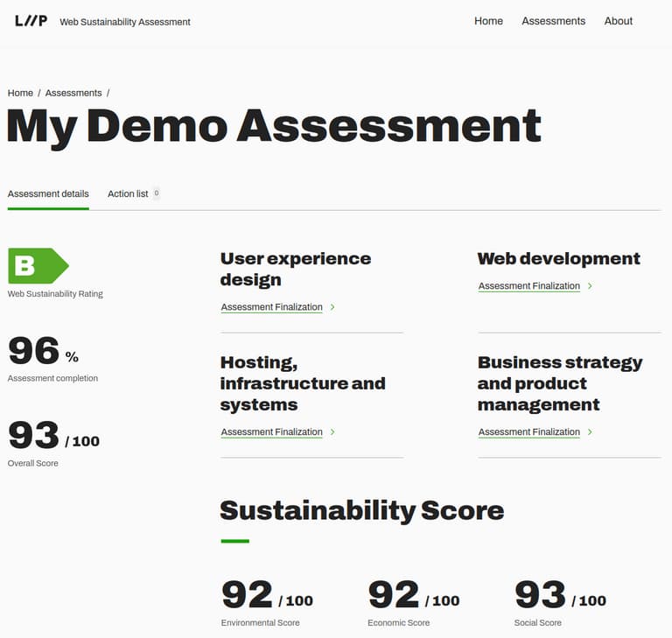Click the Web Sustainability Assessment site title
Screen dimensions: 672x638
tap(125, 22)
